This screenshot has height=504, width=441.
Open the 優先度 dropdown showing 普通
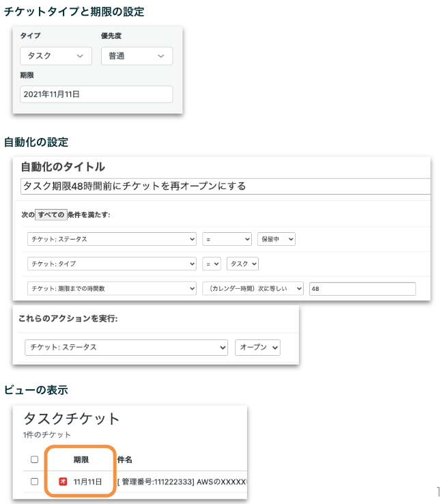pyautogui.click(x=137, y=56)
